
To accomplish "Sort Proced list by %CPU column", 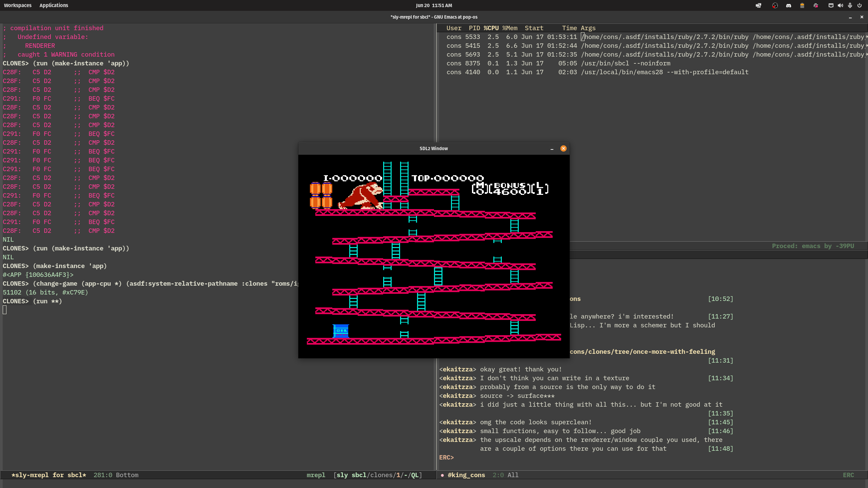I will [x=491, y=28].
